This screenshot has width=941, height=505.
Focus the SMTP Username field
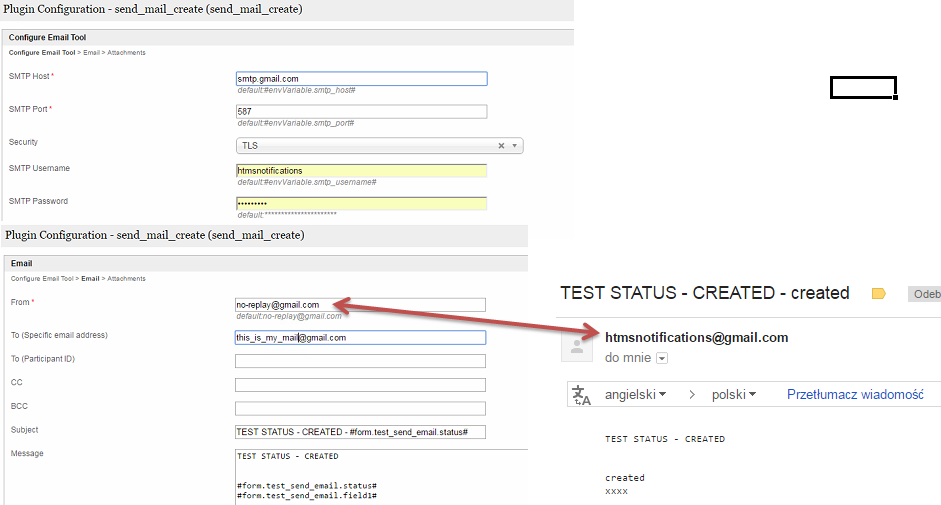360,171
